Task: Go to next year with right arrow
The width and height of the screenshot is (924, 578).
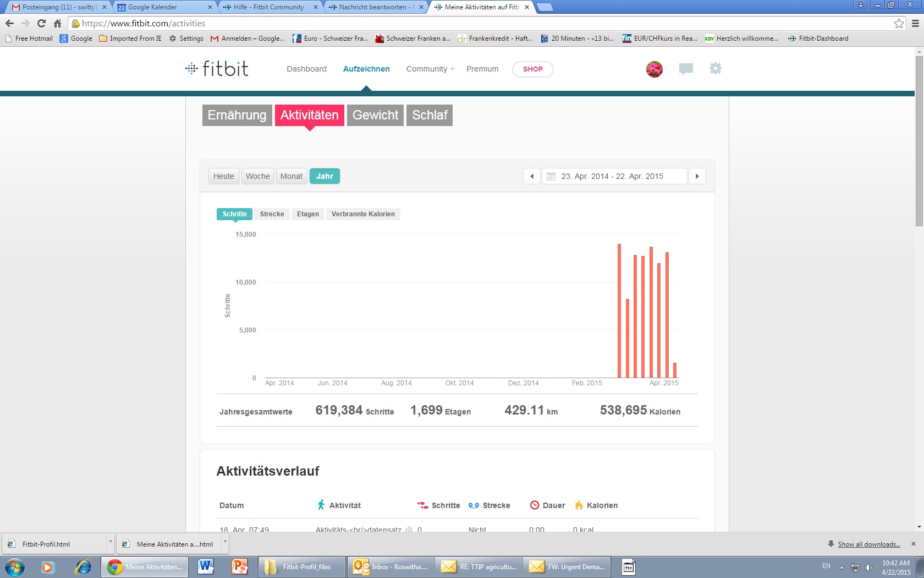Action: click(x=697, y=176)
